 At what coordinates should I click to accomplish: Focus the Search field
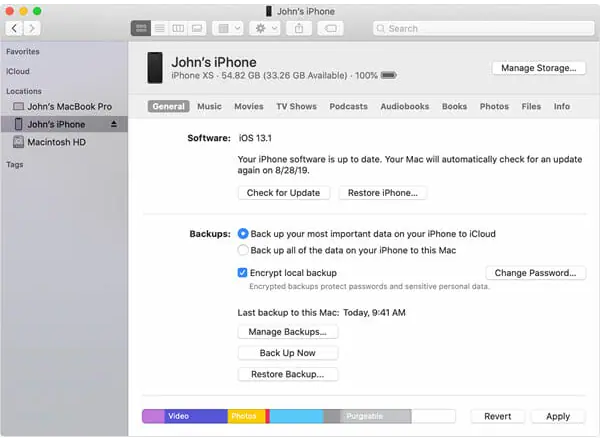tap(484, 28)
